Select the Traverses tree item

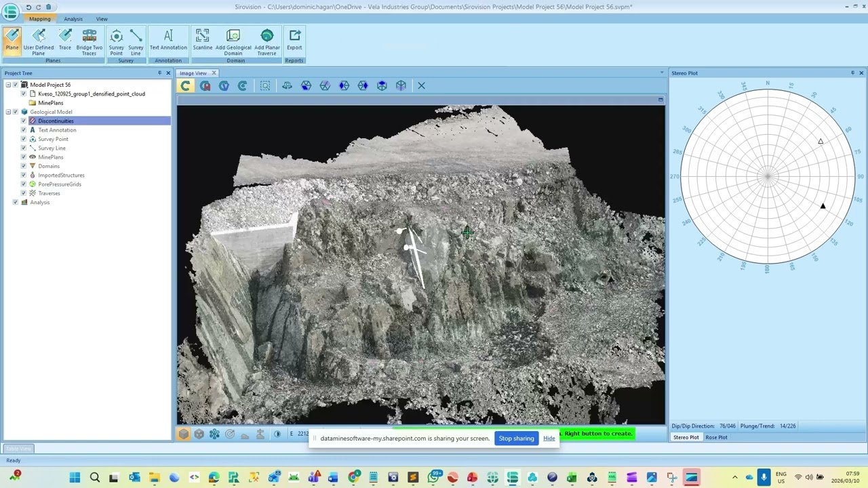(49, 193)
